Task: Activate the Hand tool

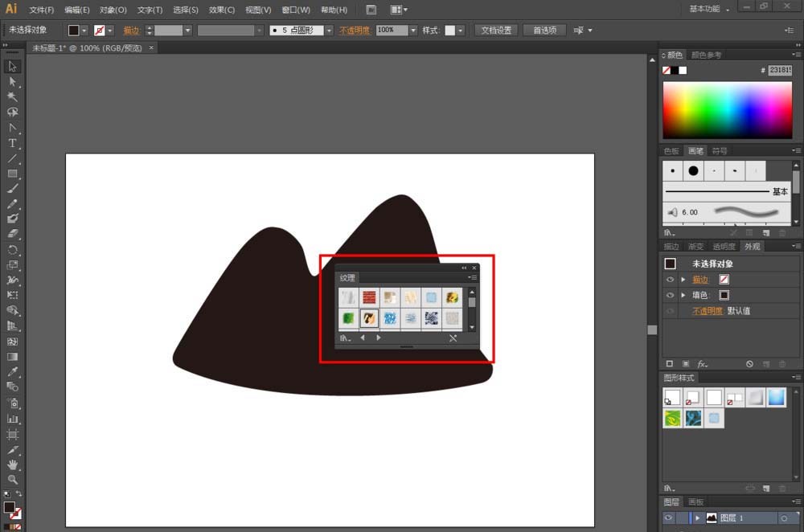Action: [12, 464]
